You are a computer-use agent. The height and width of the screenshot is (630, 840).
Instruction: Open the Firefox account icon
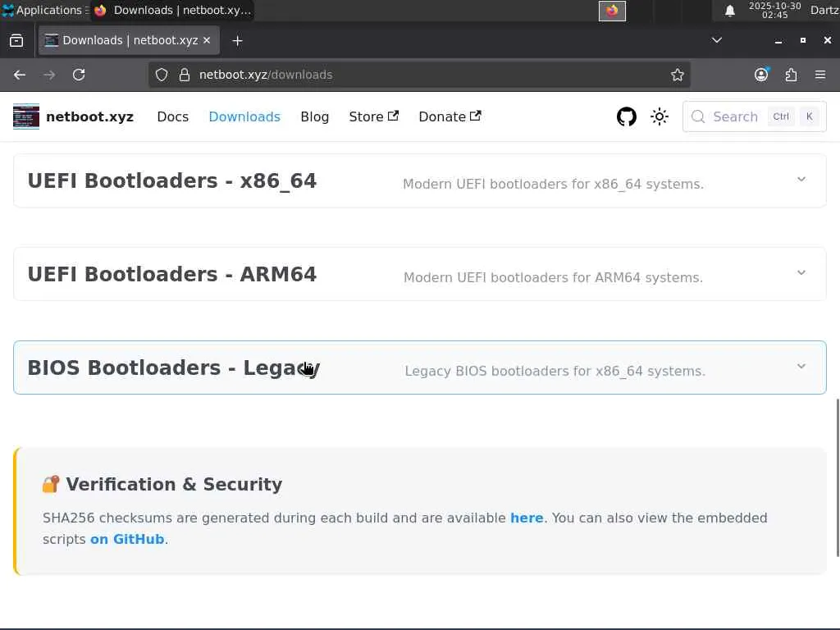[x=761, y=75]
